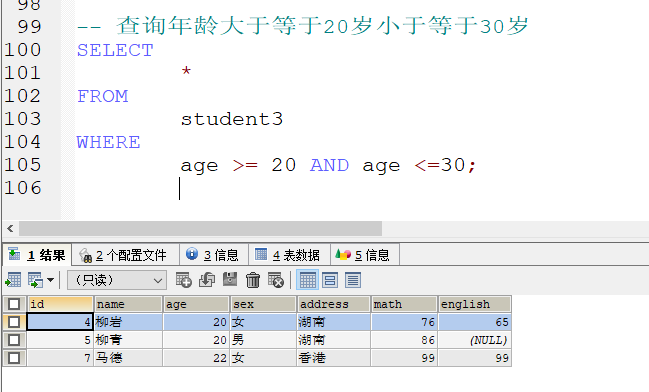The image size is (649, 392).
Task: Click the delete row trash icon
Action: tap(253, 280)
